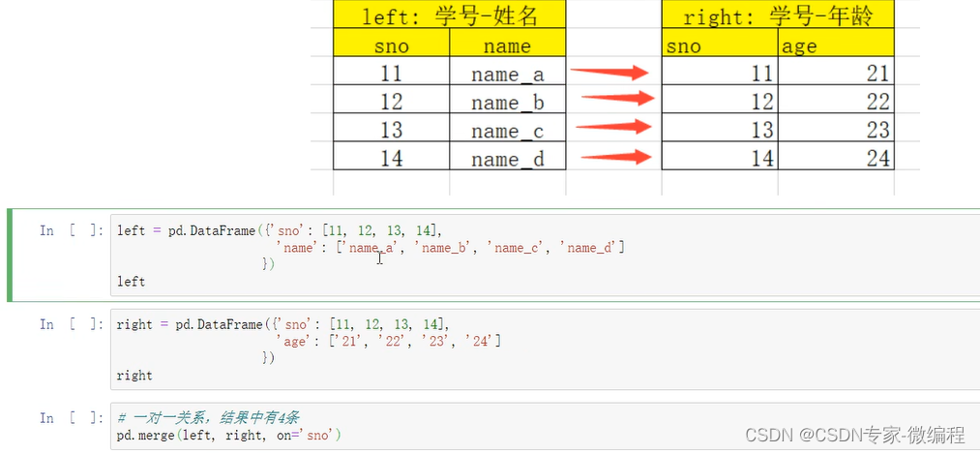Click the 'sno' header in the left table
This screenshot has height=454, width=980.
[x=392, y=43]
